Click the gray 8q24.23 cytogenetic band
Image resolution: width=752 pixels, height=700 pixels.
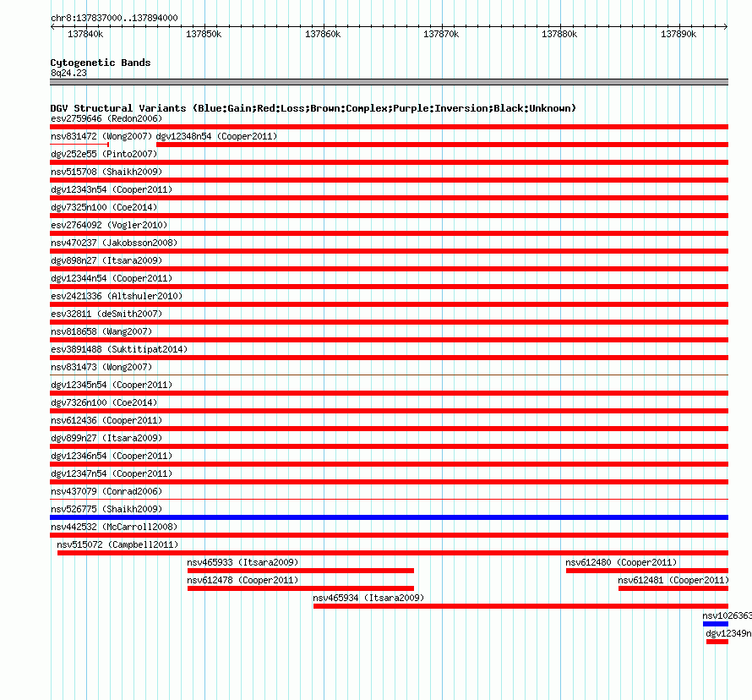pos(389,82)
